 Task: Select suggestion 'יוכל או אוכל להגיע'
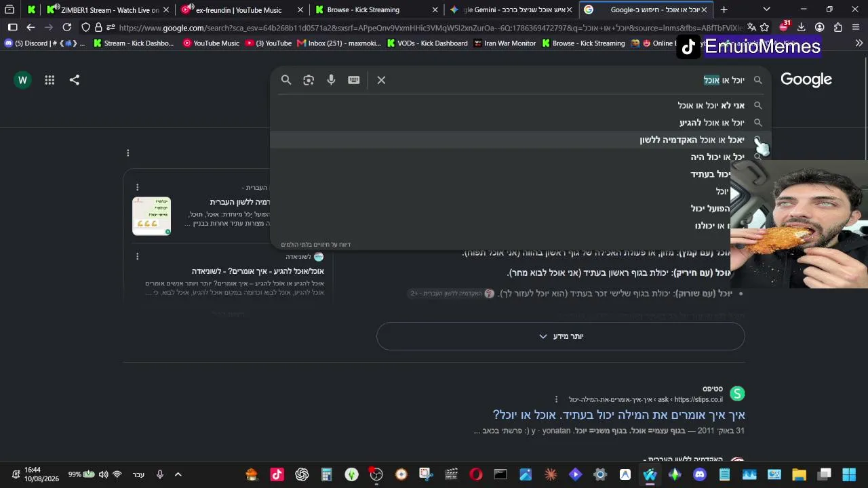(521, 123)
